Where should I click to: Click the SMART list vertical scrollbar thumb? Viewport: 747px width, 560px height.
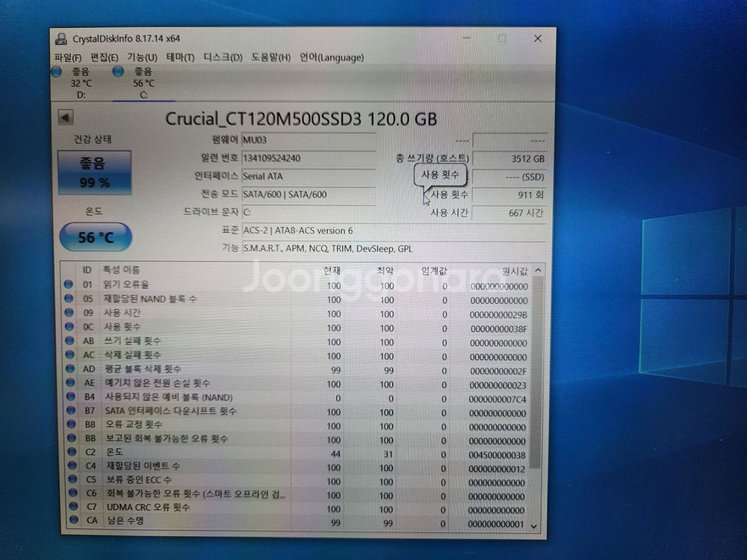coord(536,373)
